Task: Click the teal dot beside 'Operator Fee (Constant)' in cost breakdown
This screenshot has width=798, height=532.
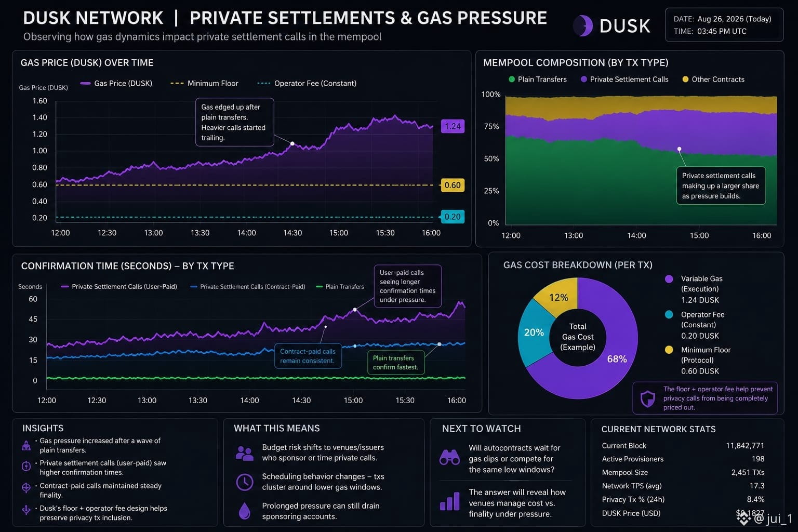Action: click(x=669, y=314)
